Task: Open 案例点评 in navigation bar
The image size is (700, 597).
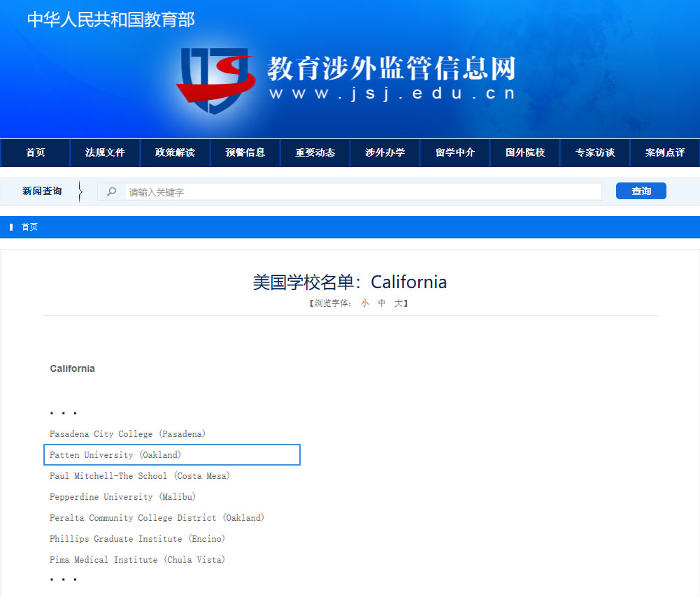Action: pos(664,152)
